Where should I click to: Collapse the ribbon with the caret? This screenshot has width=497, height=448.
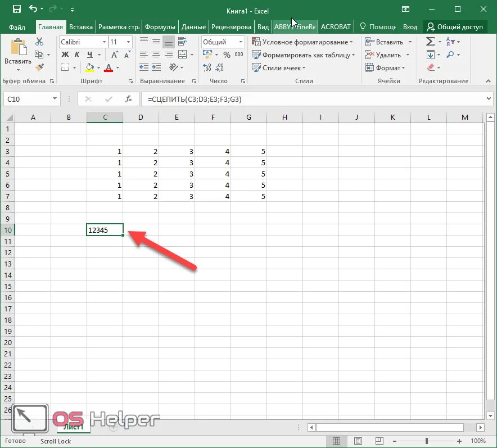tap(488, 81)
